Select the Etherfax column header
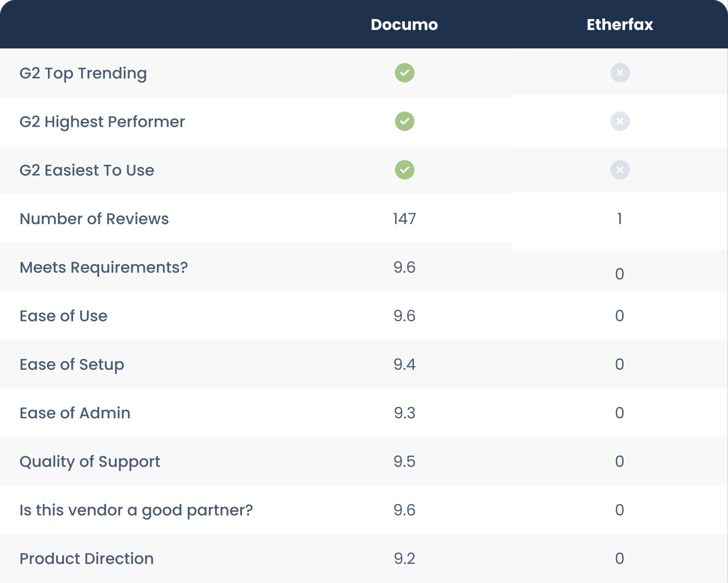728x583 pixels. 620,25
